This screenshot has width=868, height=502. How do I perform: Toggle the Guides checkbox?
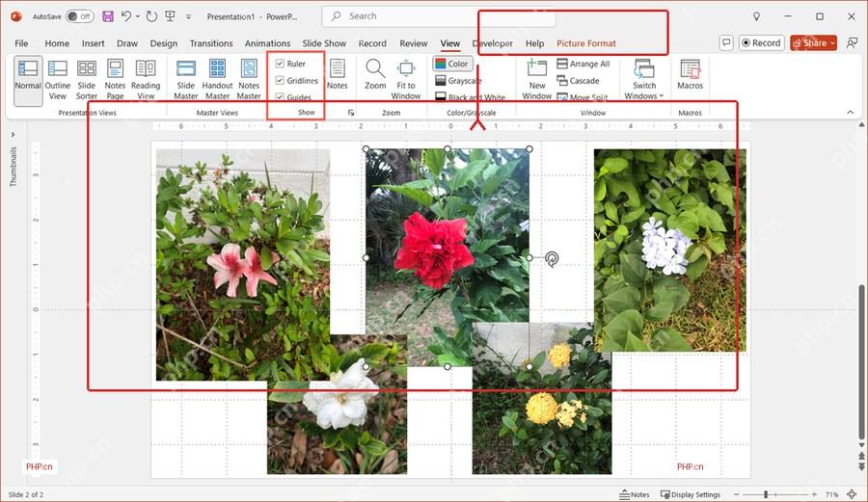[x=280, y=97]
